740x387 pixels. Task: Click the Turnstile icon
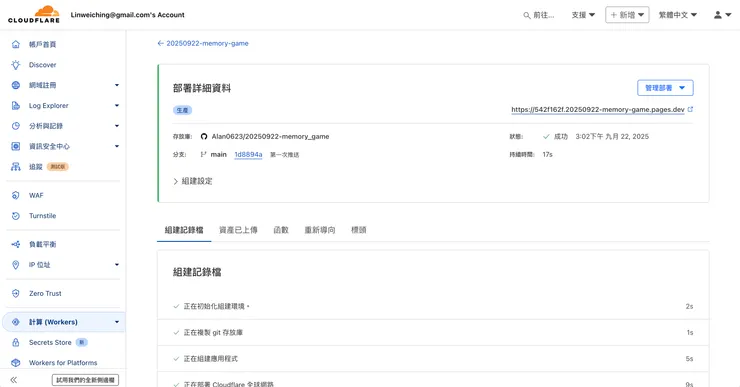point(16,216)
